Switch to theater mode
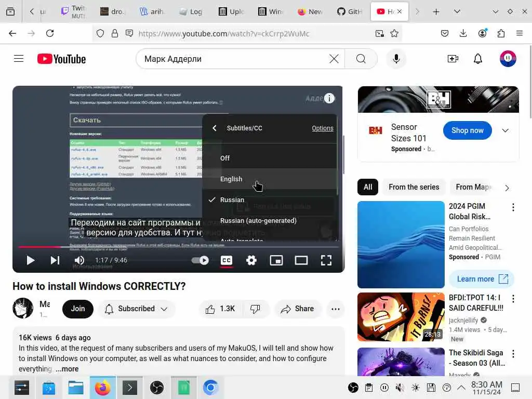Screen dimensions: 532x399 (x=301, y=260)
